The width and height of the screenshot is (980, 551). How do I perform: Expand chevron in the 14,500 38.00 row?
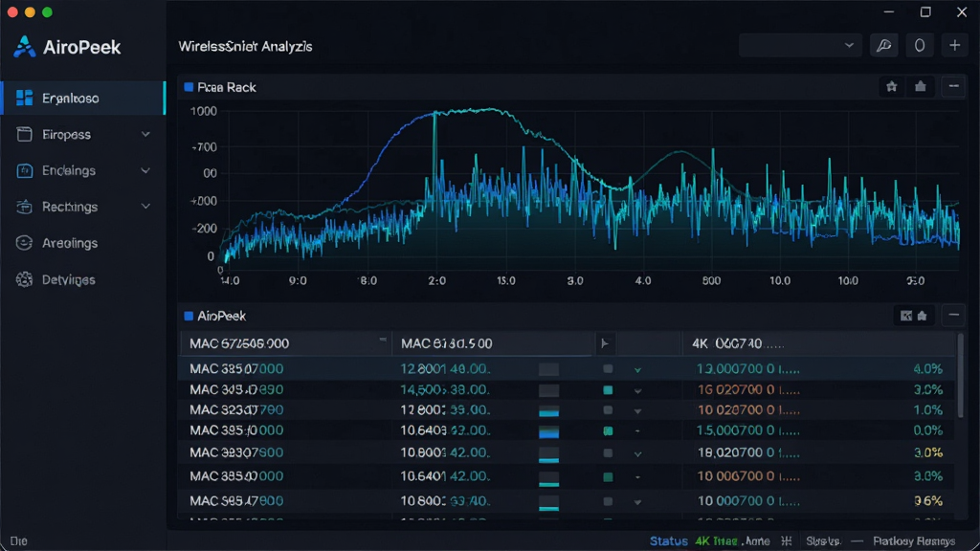point(637,390)
